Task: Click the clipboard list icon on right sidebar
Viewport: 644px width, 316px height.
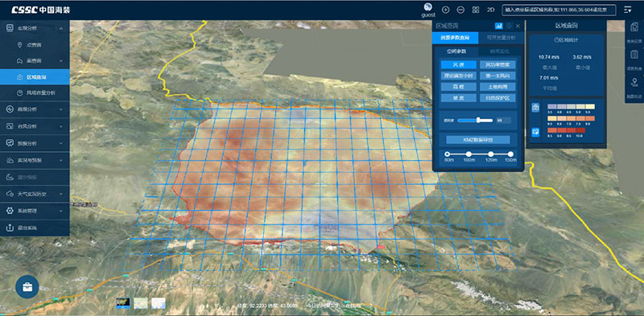Action: click(x=634, y=55)
